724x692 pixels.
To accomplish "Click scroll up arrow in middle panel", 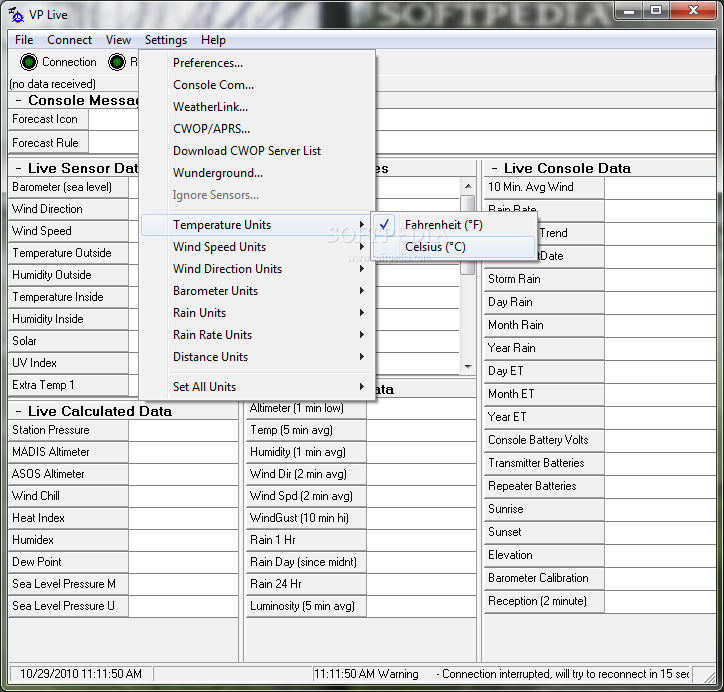I will (x=468, y=186).
